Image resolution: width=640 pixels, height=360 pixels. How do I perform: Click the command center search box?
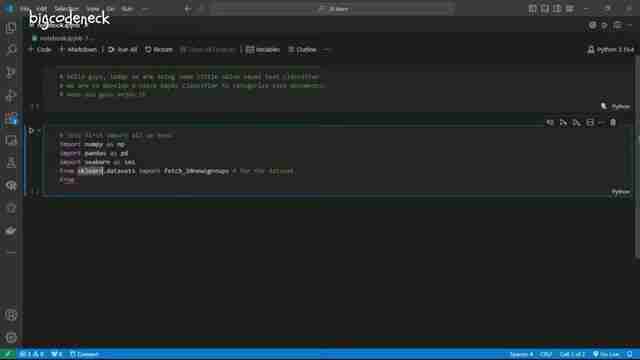coord(333,9)
